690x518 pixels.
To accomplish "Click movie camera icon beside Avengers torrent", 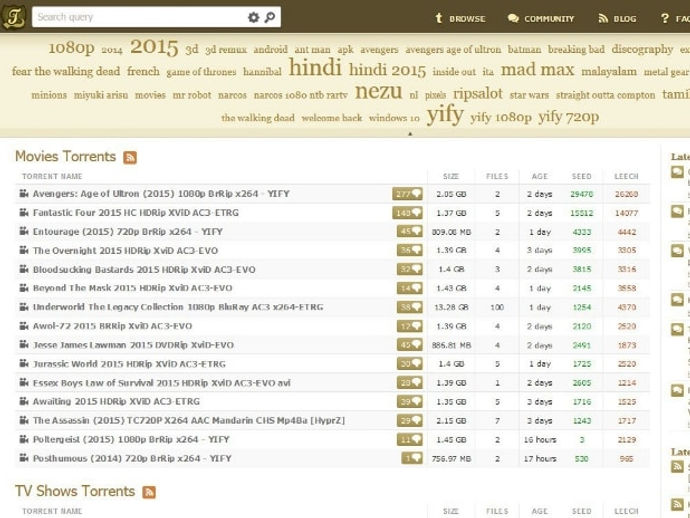I will pos(24,193).
